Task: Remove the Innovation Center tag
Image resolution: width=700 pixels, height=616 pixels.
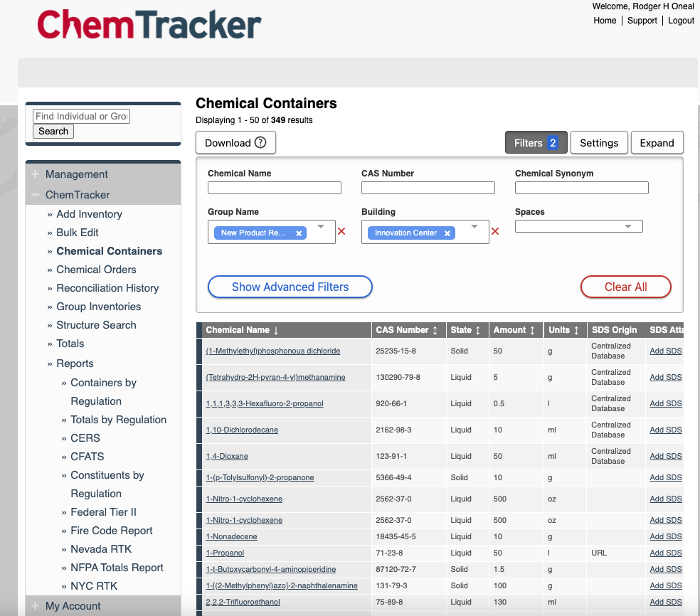Action: (447, 233)
